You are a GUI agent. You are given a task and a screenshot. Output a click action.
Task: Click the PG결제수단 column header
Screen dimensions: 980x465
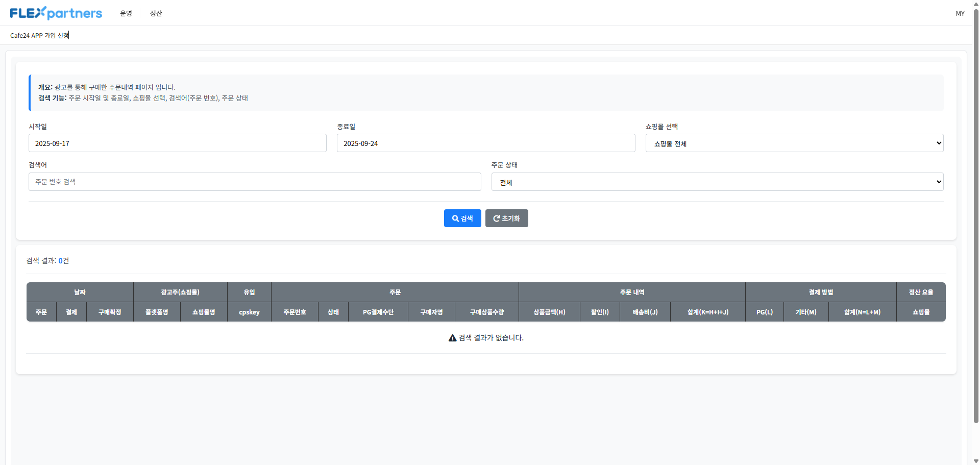pyautogui.click(x=378, y=312)
